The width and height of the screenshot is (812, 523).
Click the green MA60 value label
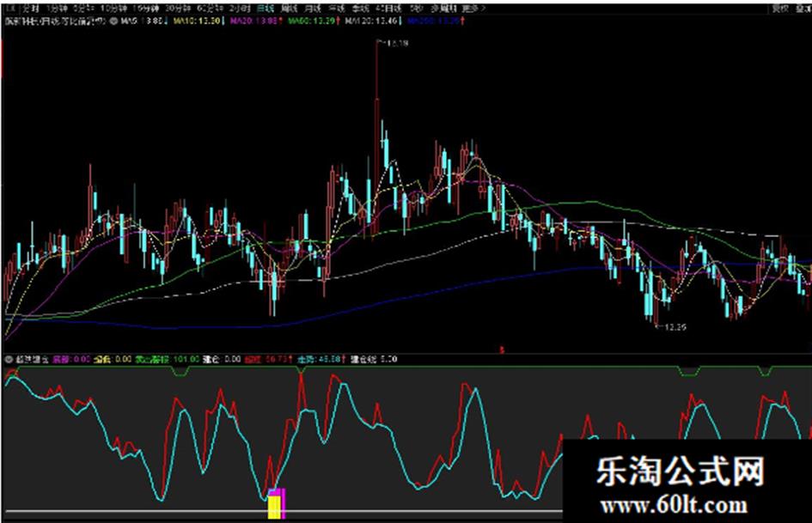point(314,21)
